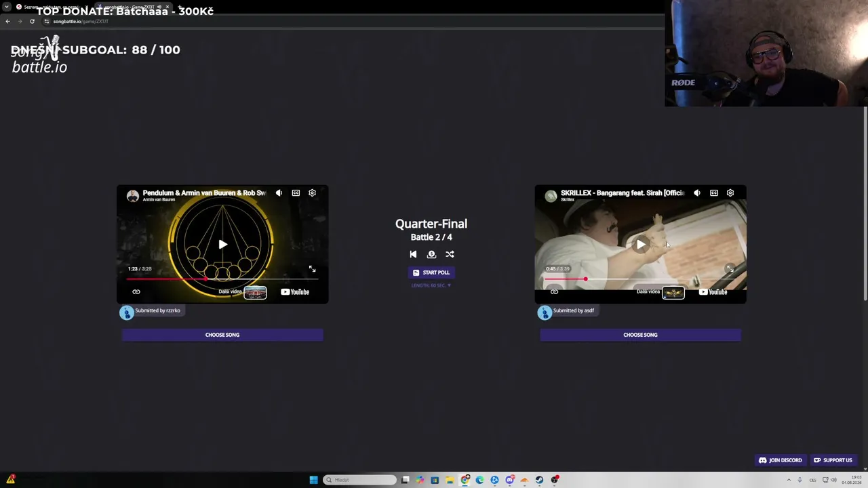
Task: Show hidden system tray icons
Action: [x=789, y=480]
